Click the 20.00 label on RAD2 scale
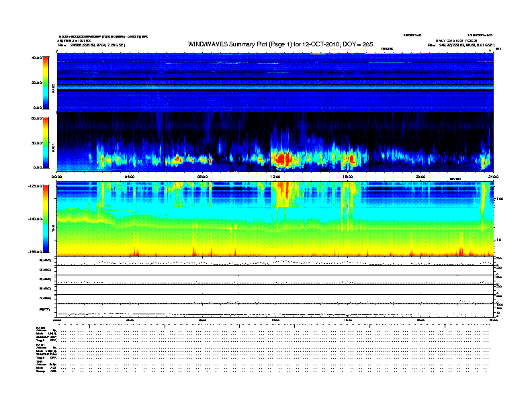 pyautogui.click(x=37, y=83)
